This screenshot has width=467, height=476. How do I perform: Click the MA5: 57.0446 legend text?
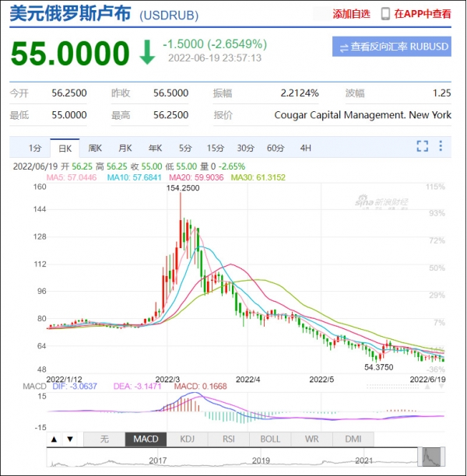pyautogui.click(x=72, y=177)
